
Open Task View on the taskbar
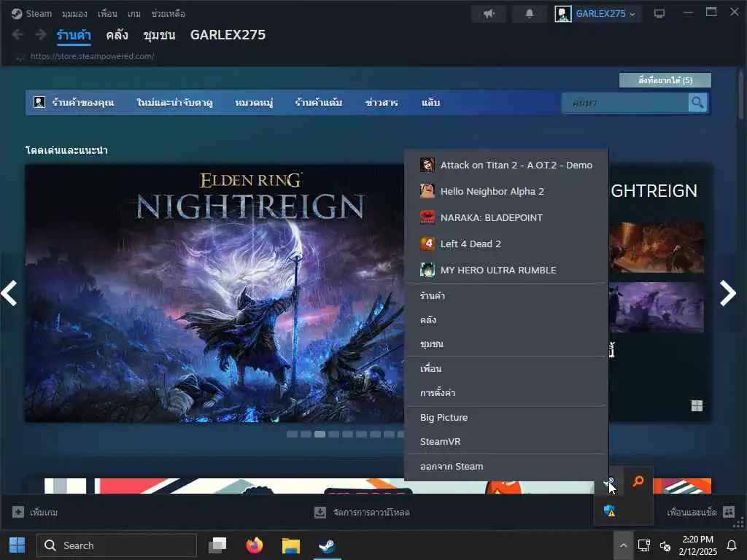click(217, 545)
